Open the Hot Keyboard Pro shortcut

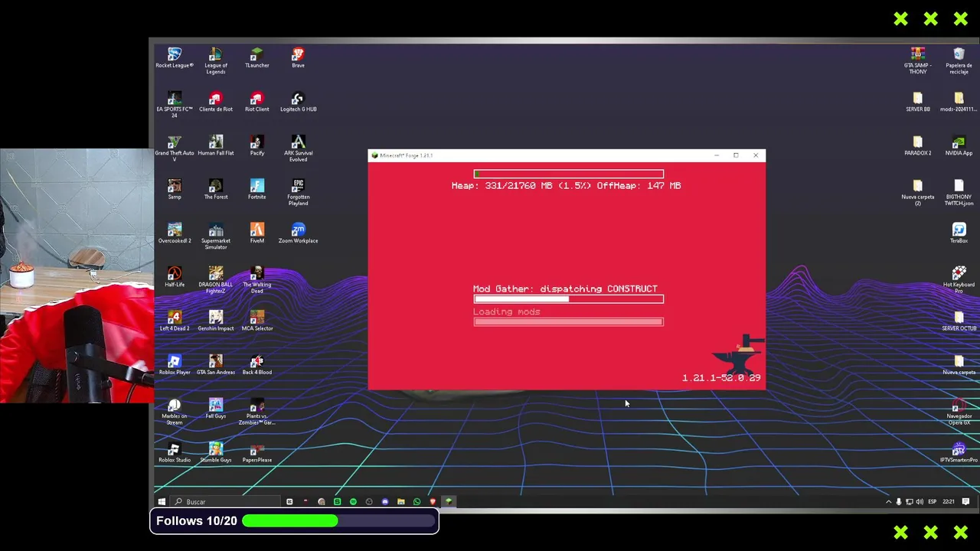959,279
